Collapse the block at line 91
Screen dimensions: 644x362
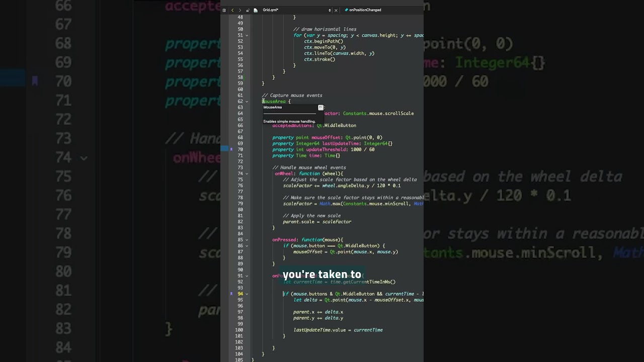pyautogui.click(x=247, y=276)
